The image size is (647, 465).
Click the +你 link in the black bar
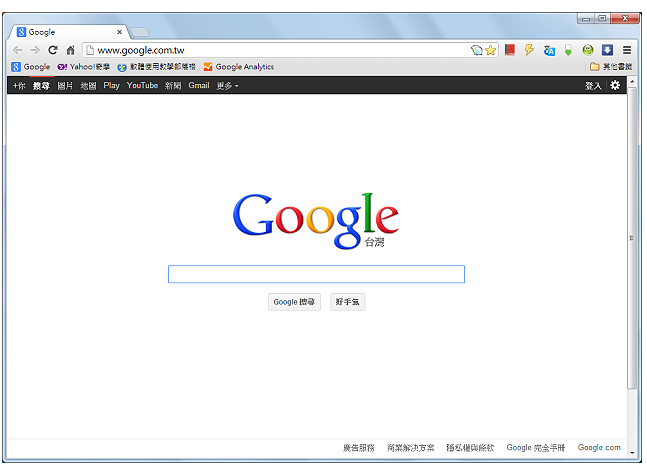point(19,86)
